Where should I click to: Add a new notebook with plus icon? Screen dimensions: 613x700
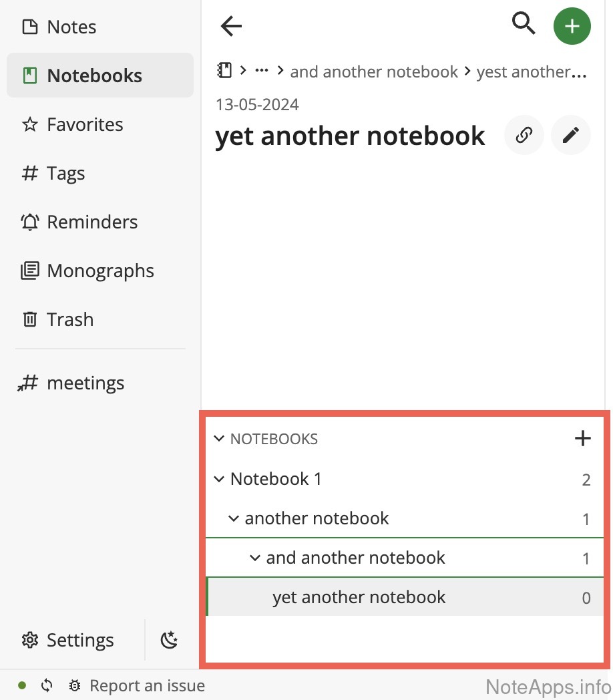pos(582,439)
